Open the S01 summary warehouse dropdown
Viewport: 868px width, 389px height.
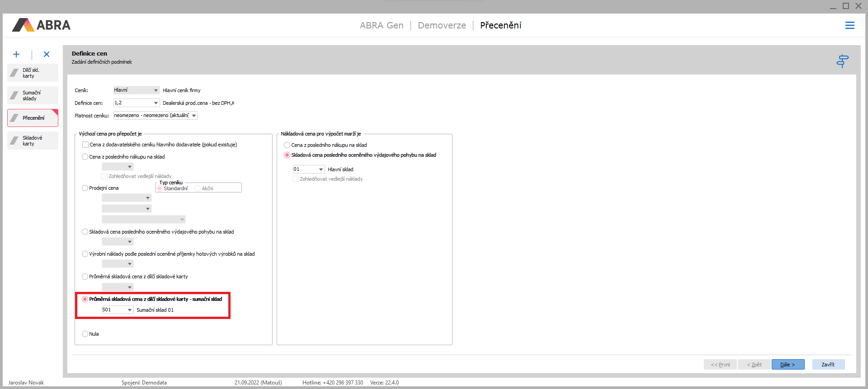click(x=130, y=310)
